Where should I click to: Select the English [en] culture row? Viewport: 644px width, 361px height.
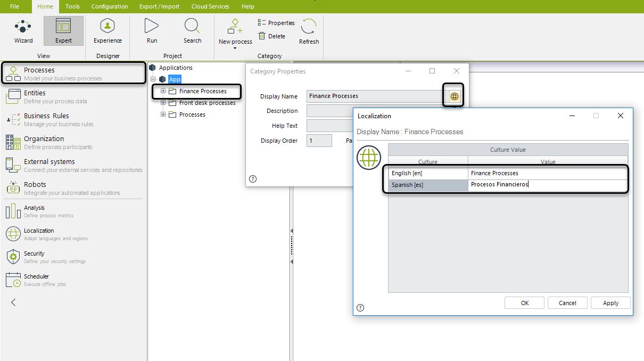428,173
